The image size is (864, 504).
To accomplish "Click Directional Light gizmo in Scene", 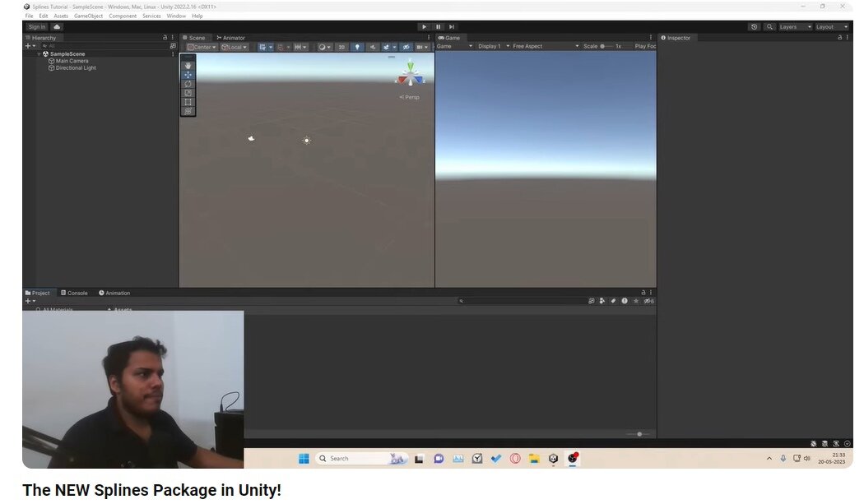I will [x=307, y=141].
